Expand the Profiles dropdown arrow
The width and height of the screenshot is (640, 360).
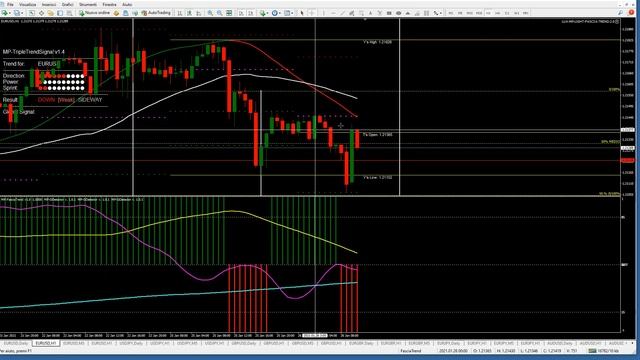coord(22,13)
